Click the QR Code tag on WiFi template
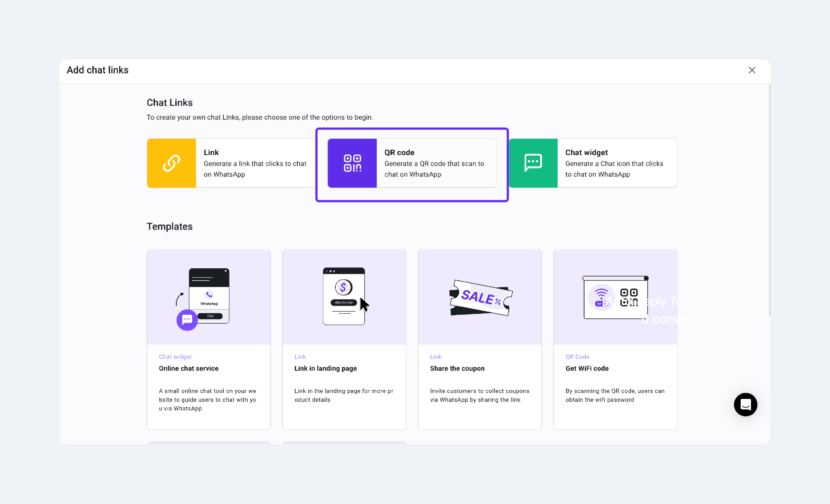The height and width of the screenshot is (504, 830). pyautogui.click(x=577, y=356)
